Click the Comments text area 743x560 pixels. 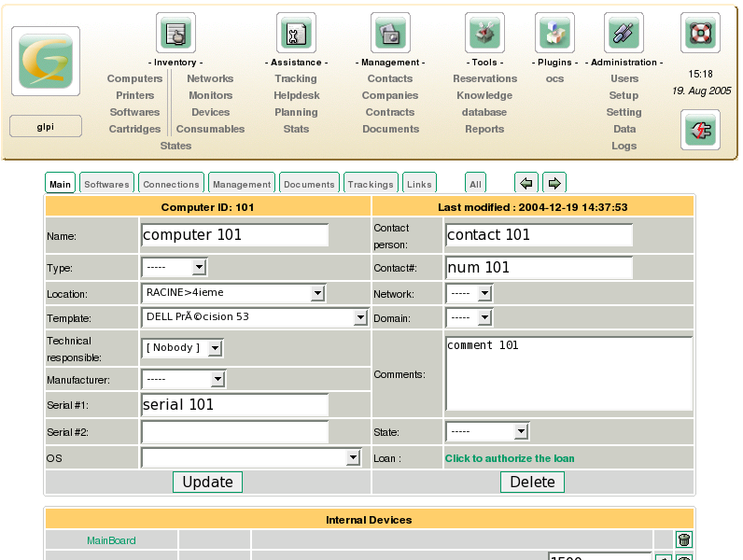click(x=568, y=373)
